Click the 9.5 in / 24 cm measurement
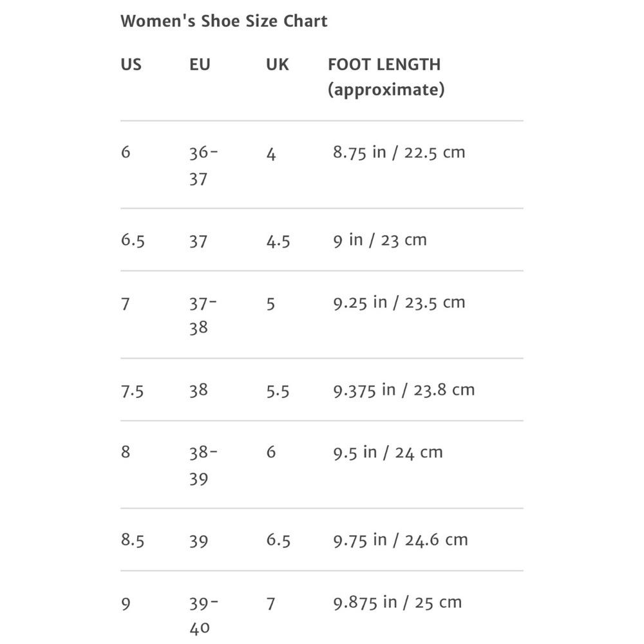The image size is (644, 644). click(x=388, y=453)
